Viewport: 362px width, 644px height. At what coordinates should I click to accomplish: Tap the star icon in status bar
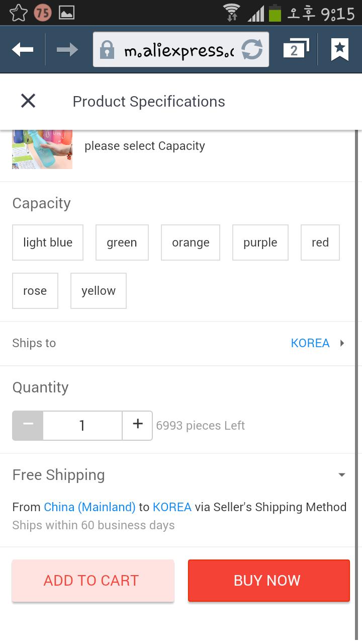pos(18,13)
